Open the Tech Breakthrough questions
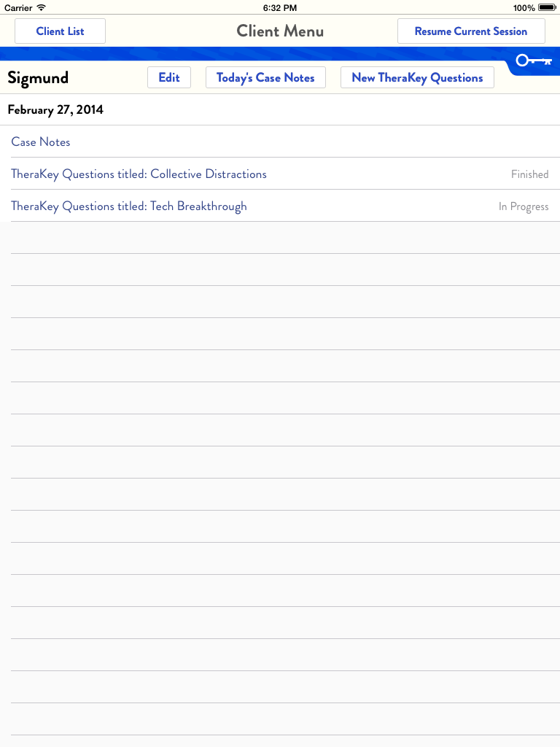Screen dimensions: 560x747 129,206
